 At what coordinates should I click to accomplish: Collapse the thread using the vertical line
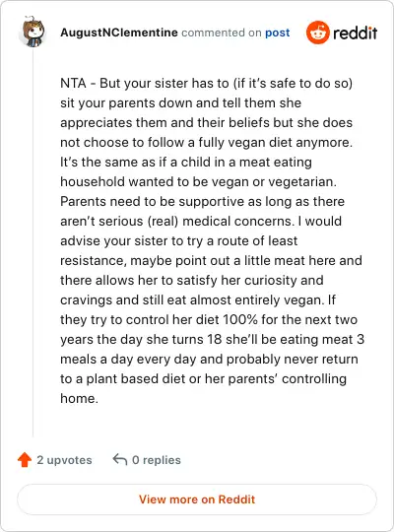(33, 242)
